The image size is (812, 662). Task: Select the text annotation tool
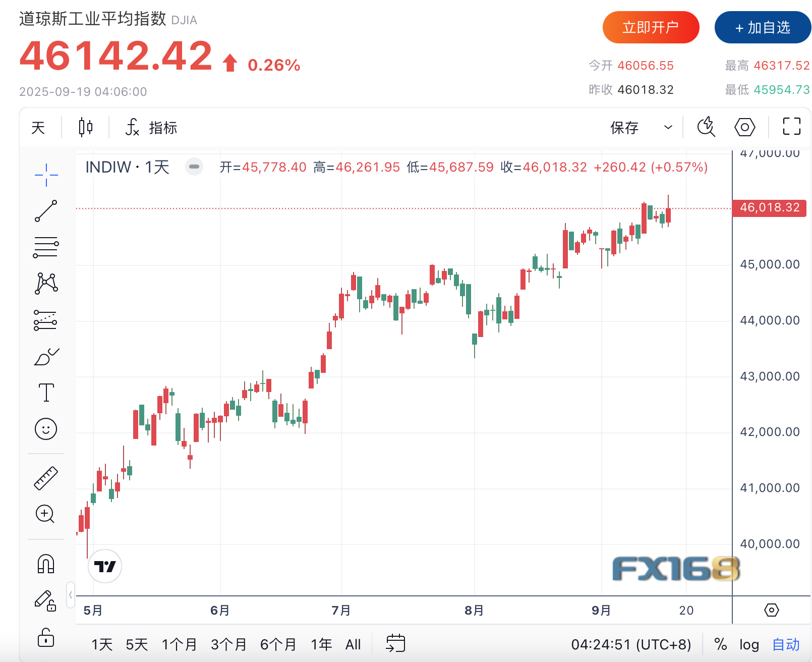coord(46,393)
